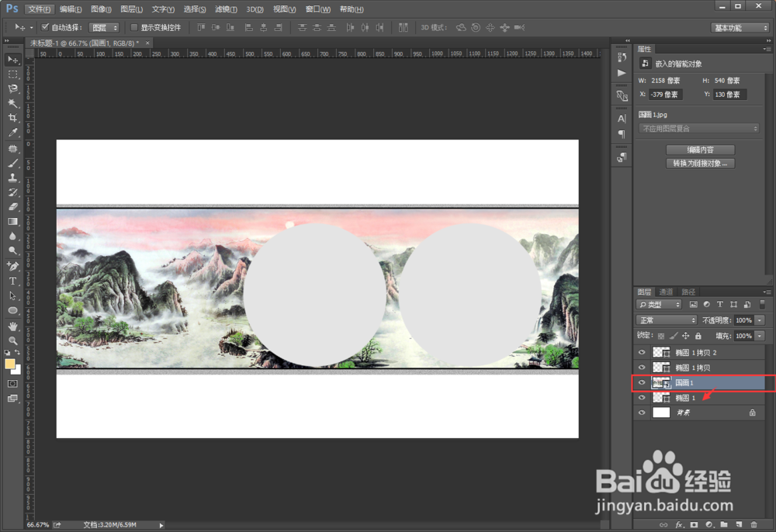Click Y position field 130 像素

click(729, 95)
